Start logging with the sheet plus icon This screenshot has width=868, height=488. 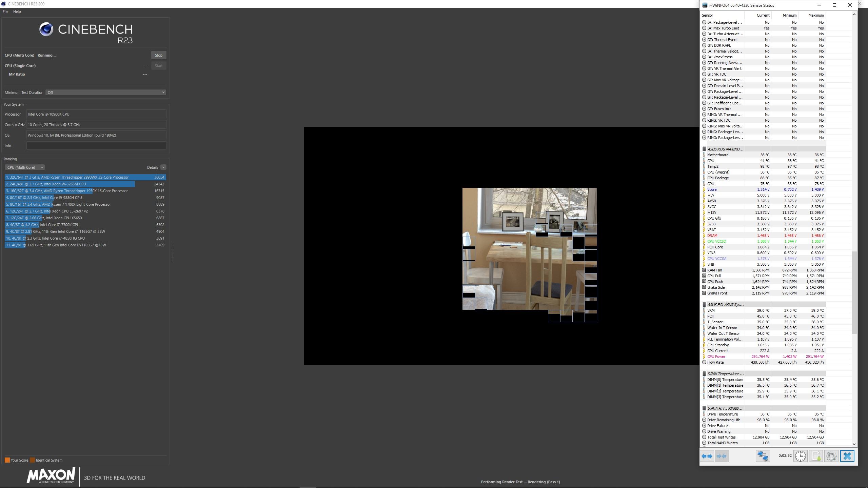(816, 456)
